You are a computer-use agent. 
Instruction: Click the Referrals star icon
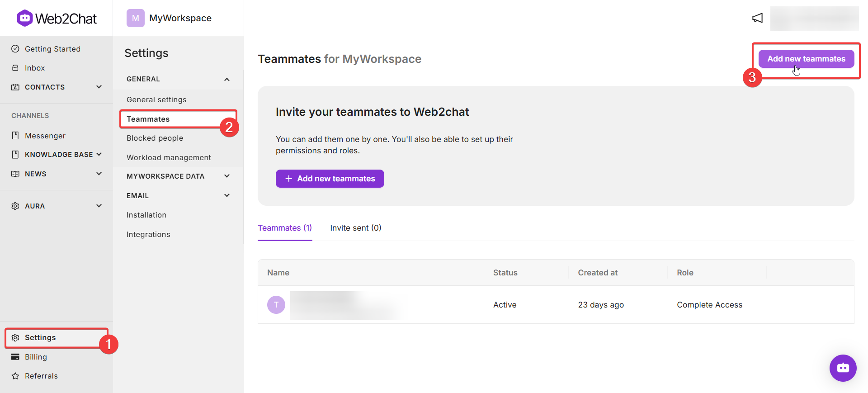click(15, 376)
